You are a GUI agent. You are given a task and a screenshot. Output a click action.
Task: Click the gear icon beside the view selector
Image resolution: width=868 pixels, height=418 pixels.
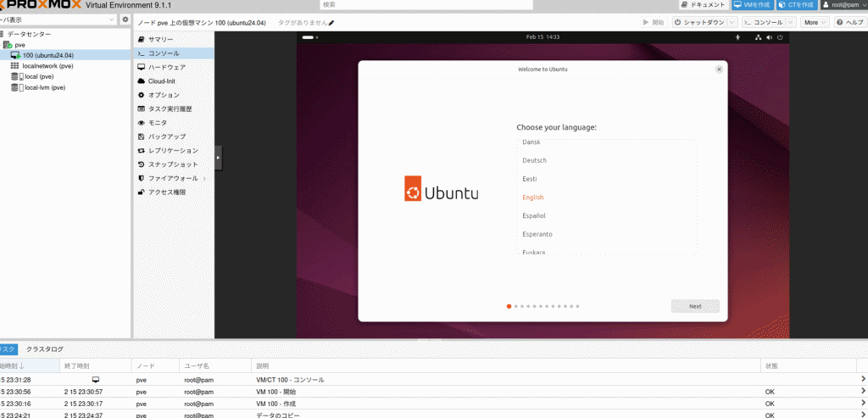tap(125, 20)
